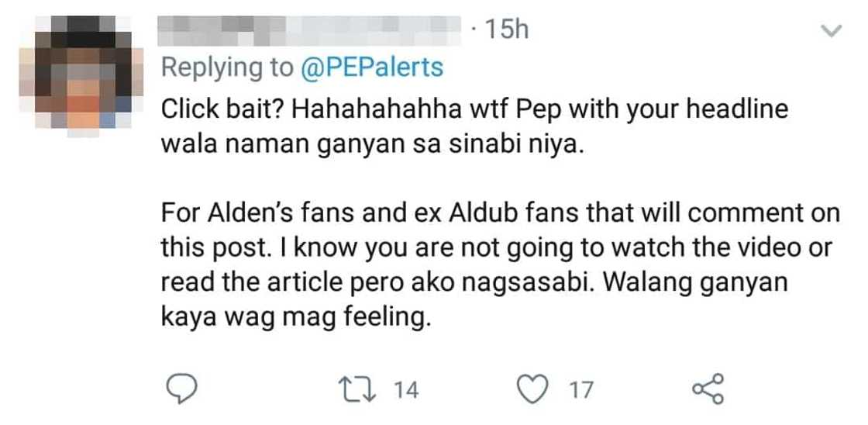The image size is (868, 425).
Task: View the like count of 17
Action: click(580, 389)
